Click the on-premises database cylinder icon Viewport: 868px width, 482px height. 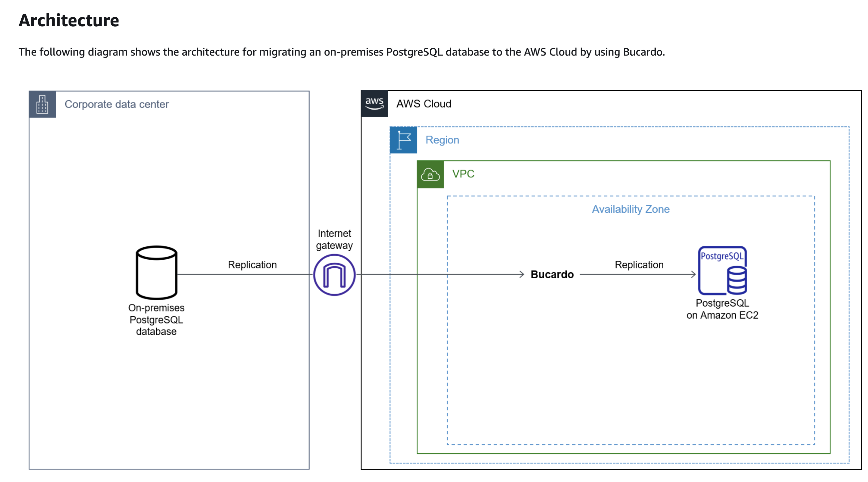click(x=156, y=272)
